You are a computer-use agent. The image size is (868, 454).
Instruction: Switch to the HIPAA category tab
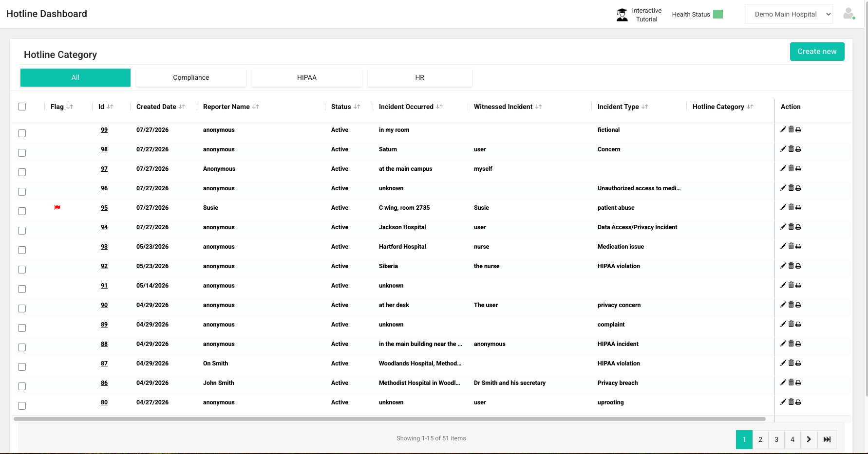pos(307,77)
